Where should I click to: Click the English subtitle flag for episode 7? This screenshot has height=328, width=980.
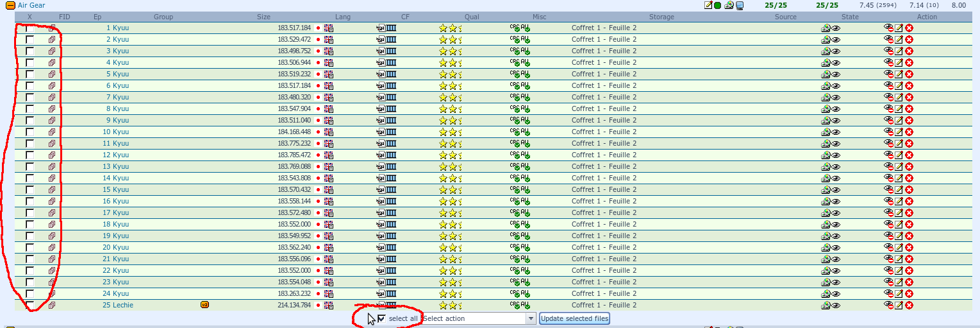pos(329,98)
